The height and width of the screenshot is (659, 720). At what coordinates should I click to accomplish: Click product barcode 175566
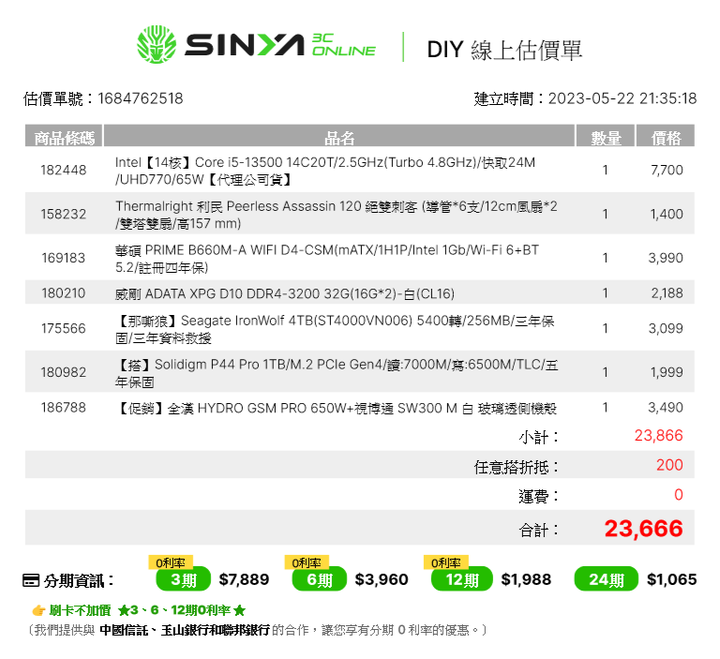[63, 328]
